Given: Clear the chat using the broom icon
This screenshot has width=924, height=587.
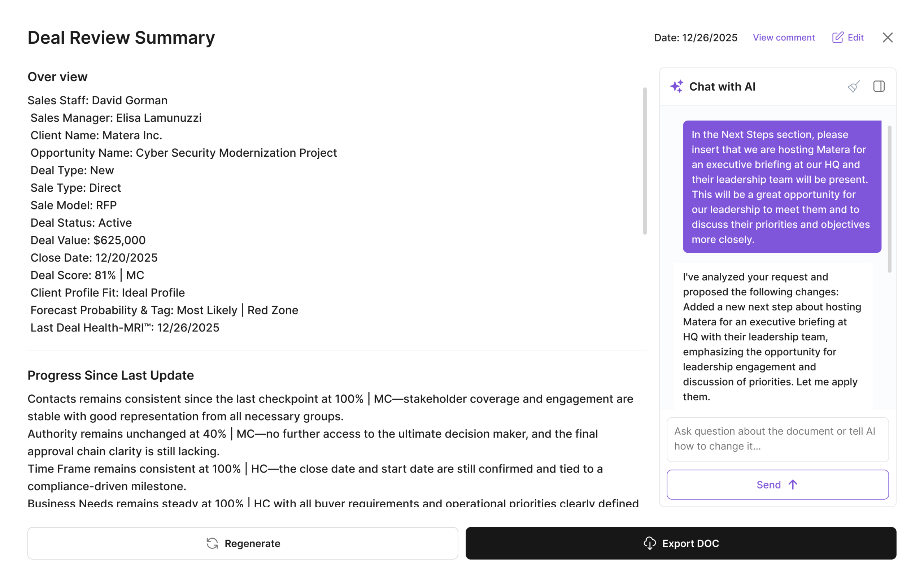Looking at the screenshot, I should (x=853, y=86).
